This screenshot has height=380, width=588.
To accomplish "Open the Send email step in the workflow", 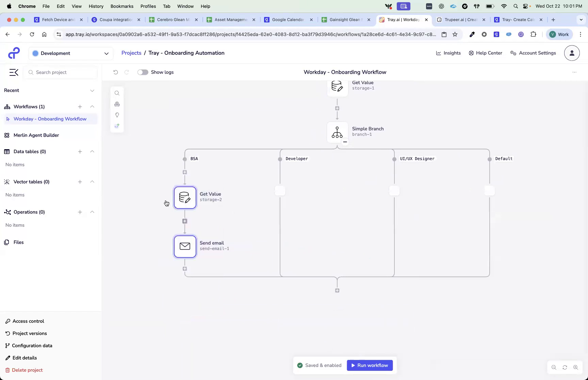I will coord(185,246).
